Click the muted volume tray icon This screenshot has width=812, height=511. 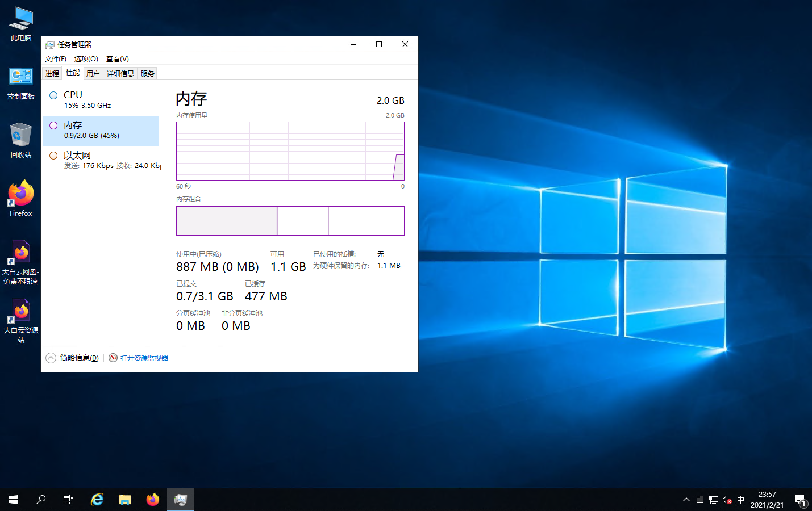click(x=727, y=500)
